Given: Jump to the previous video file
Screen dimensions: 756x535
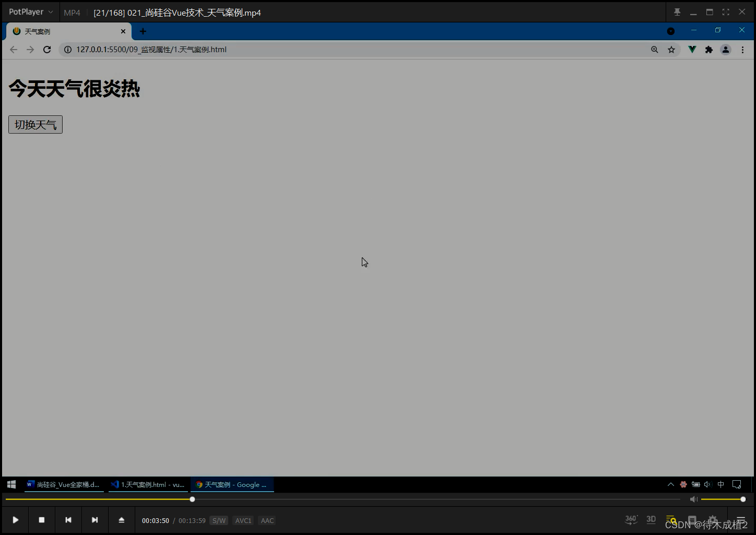Looking at the screenshot, I should (68, 520).
